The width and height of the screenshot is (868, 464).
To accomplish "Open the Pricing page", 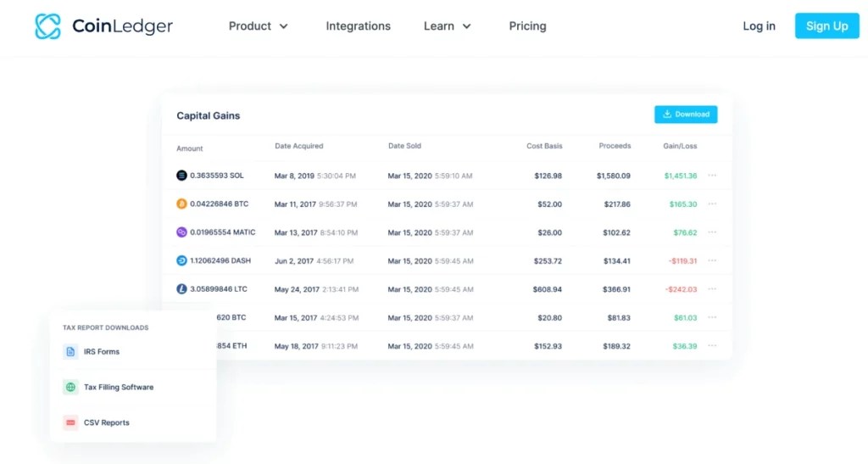I will pos(527,26).
